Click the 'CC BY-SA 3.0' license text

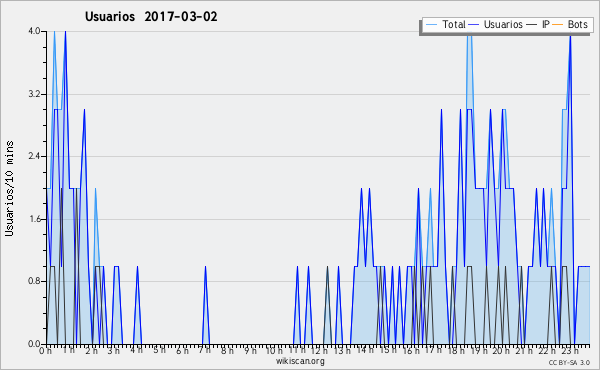(x=569, y=362)
